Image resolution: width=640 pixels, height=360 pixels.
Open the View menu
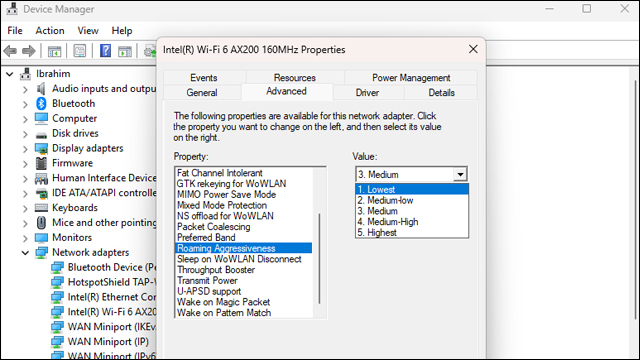[88, 31]
